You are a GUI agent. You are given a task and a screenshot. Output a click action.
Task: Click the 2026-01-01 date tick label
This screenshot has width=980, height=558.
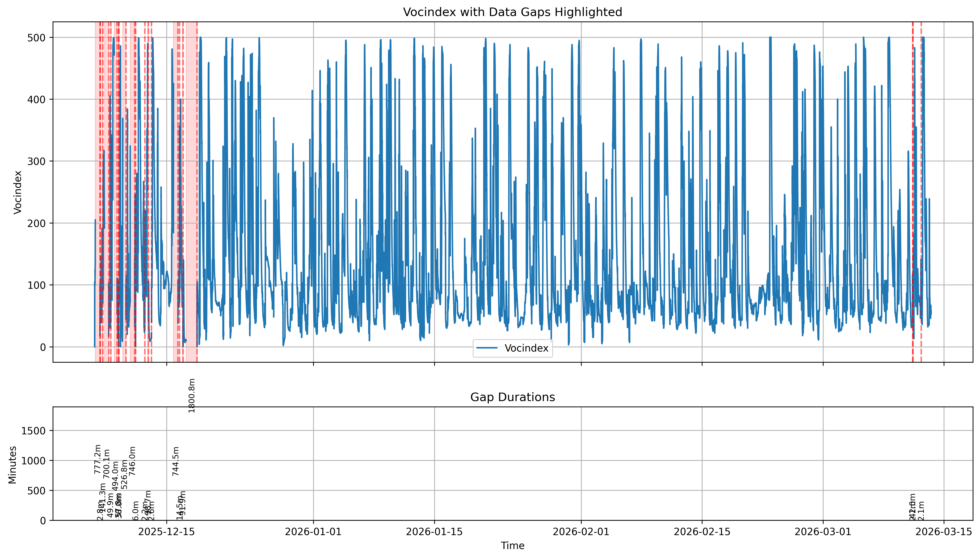pos(313,532)
